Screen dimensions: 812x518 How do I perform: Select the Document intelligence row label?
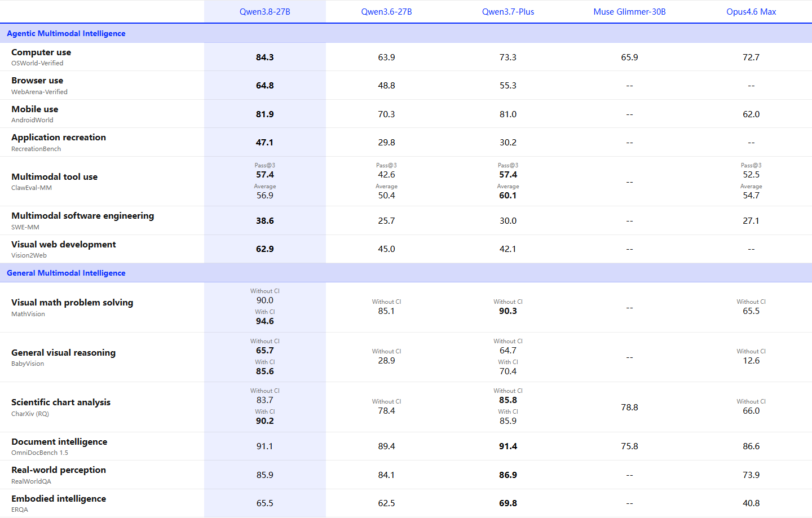(x=59, y=442)
